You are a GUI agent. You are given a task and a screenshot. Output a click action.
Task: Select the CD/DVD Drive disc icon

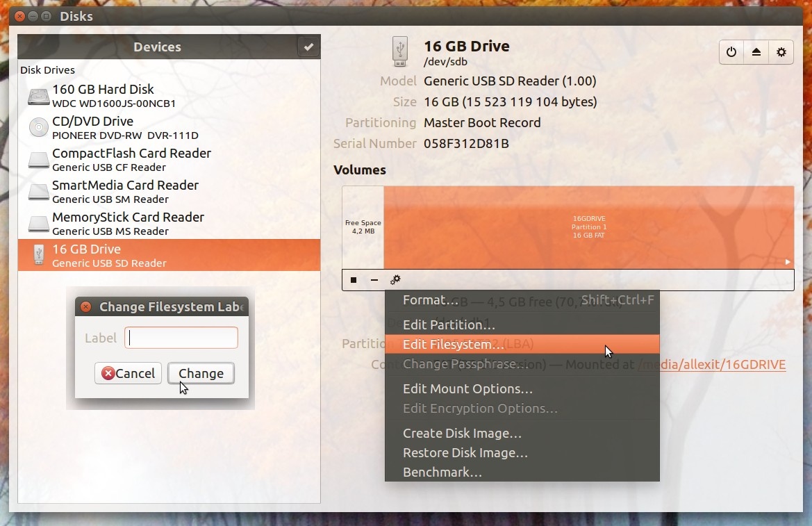coord(38,127)
